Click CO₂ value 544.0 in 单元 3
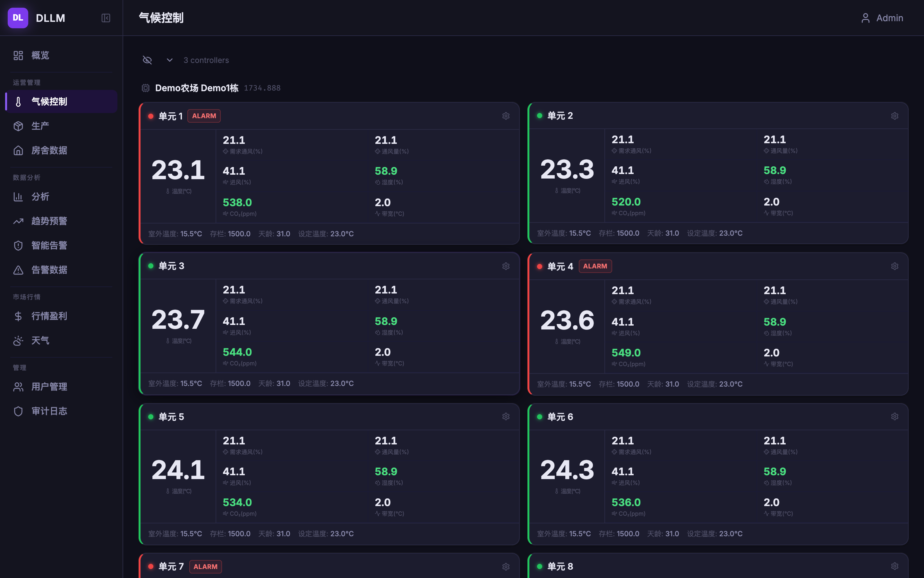The width and height of the screenshot is (924, 578). pyautogui.click(x=237, y=352)
